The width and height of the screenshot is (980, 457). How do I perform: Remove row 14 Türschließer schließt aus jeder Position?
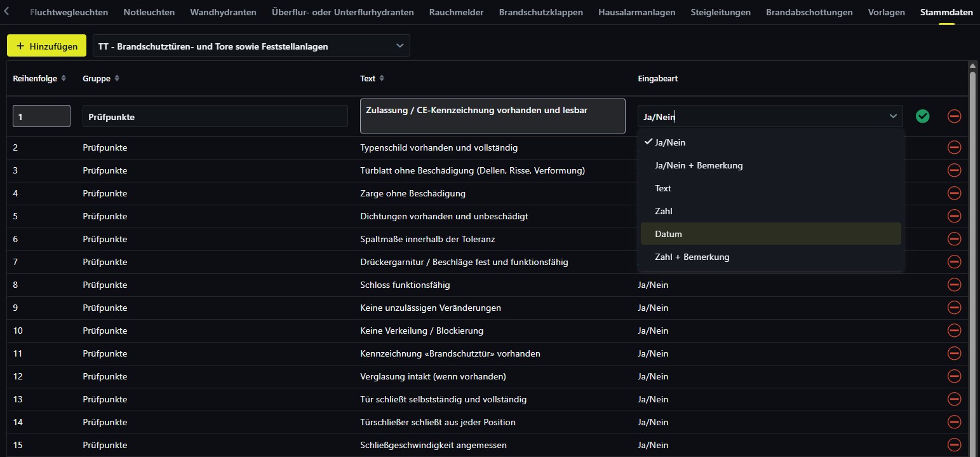954,422
